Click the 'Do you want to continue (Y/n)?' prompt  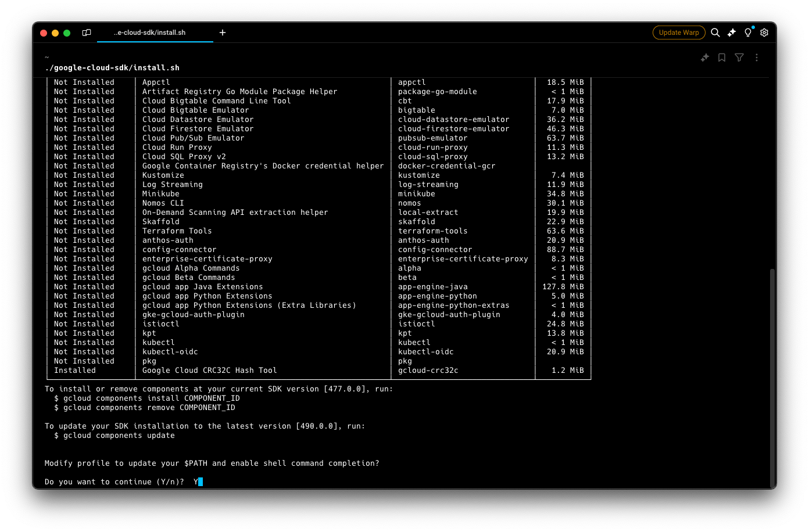(x=114, y=482)
